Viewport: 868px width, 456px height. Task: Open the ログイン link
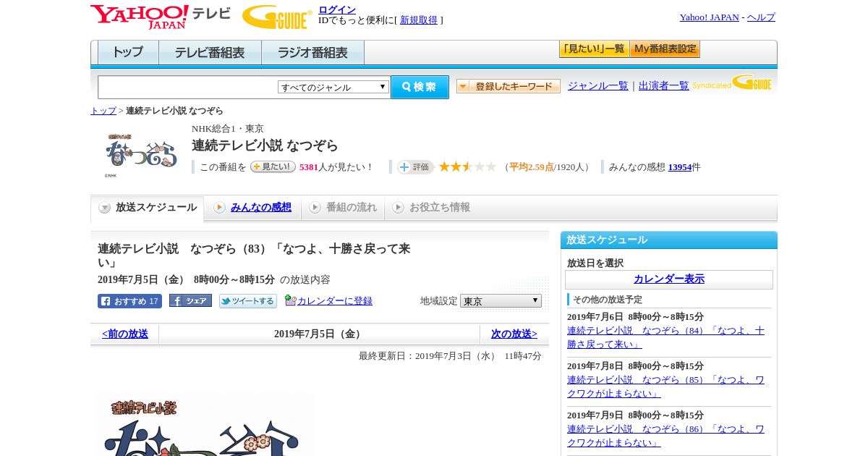(337, 9)
